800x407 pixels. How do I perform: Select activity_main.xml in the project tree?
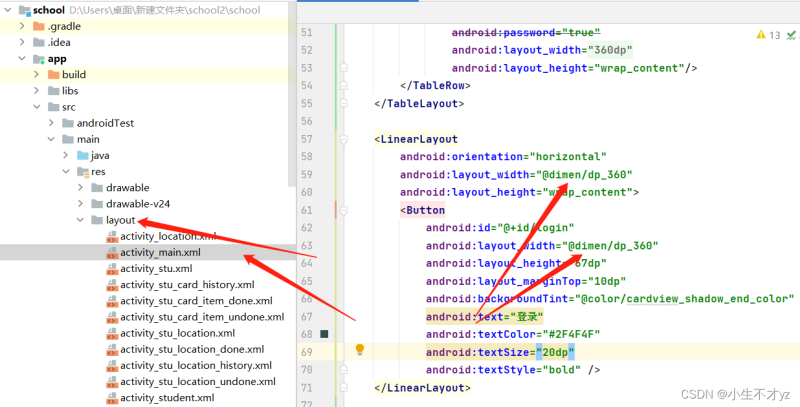(160, 252)
